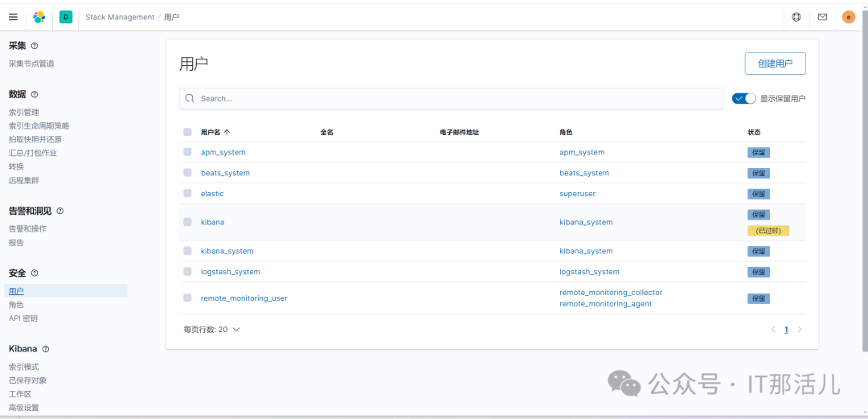Open the hamburger navigation menu
This screenshot has height=419, width=868.
pos(13,17)
